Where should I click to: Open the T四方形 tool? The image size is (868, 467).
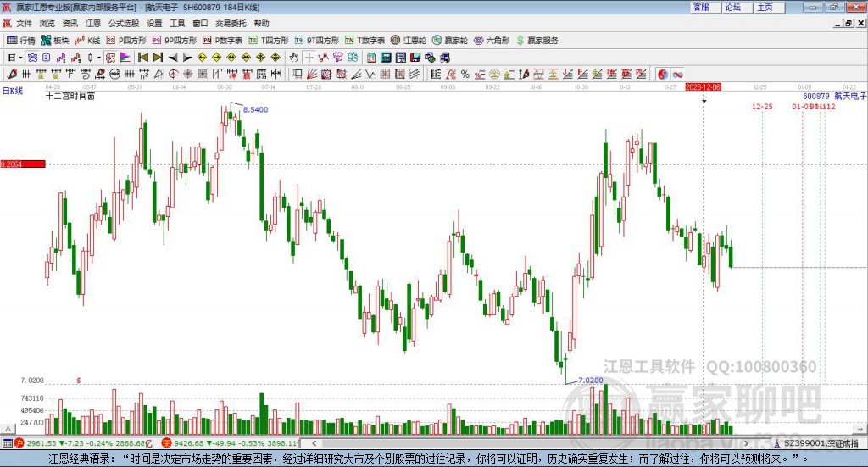269,41
